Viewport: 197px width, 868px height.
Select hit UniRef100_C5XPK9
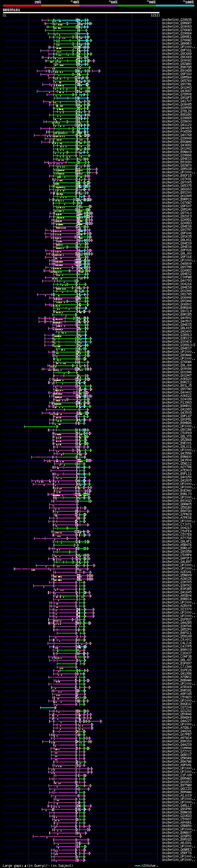pos(177,433)
